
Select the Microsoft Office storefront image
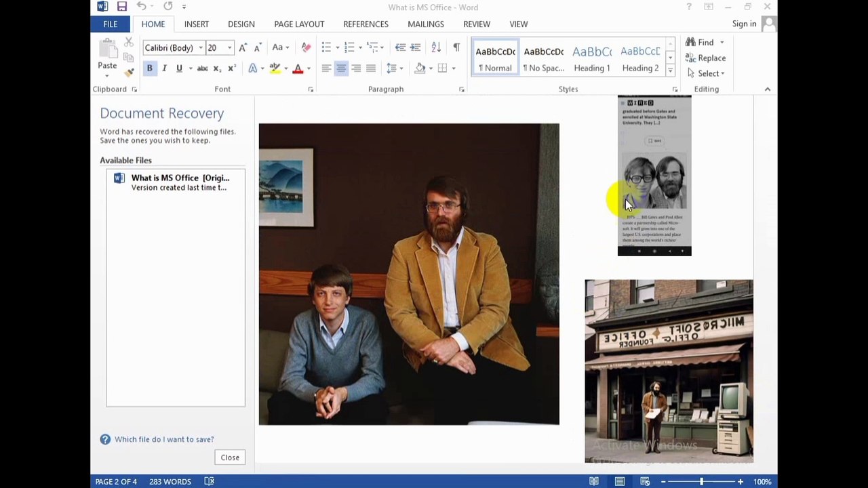click(669, 371)
